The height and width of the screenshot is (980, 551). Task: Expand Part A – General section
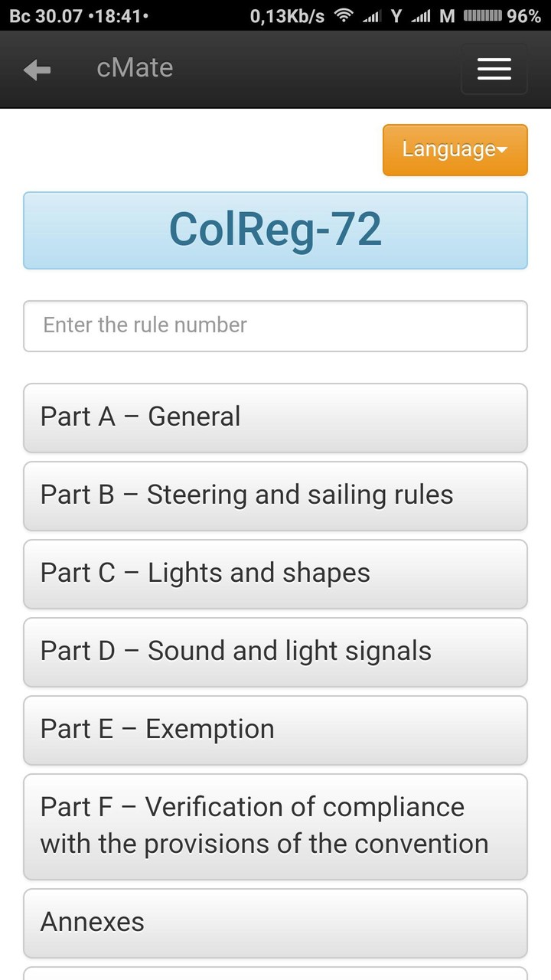275,417
